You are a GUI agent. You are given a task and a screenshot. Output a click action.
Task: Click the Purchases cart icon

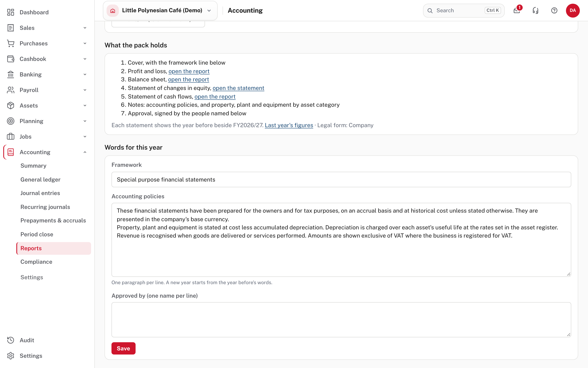(x=10, y=43)
